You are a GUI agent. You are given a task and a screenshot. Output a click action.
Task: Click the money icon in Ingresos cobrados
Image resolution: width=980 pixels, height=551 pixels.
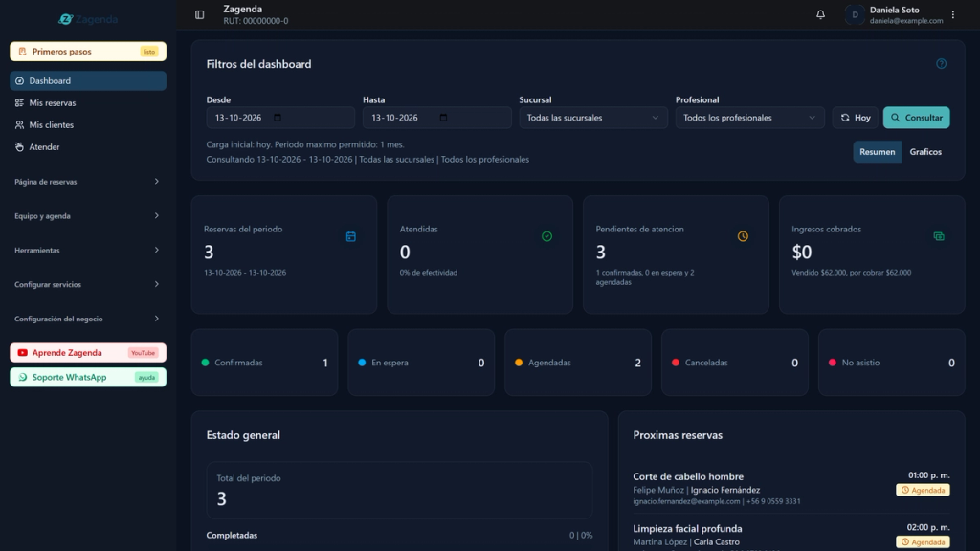(939, 236)
